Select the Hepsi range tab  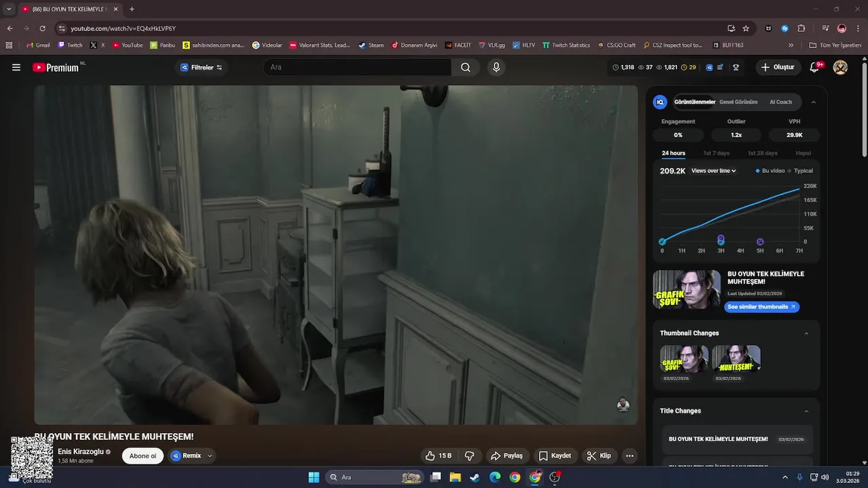pyautogui.click(x=803, y=153)
